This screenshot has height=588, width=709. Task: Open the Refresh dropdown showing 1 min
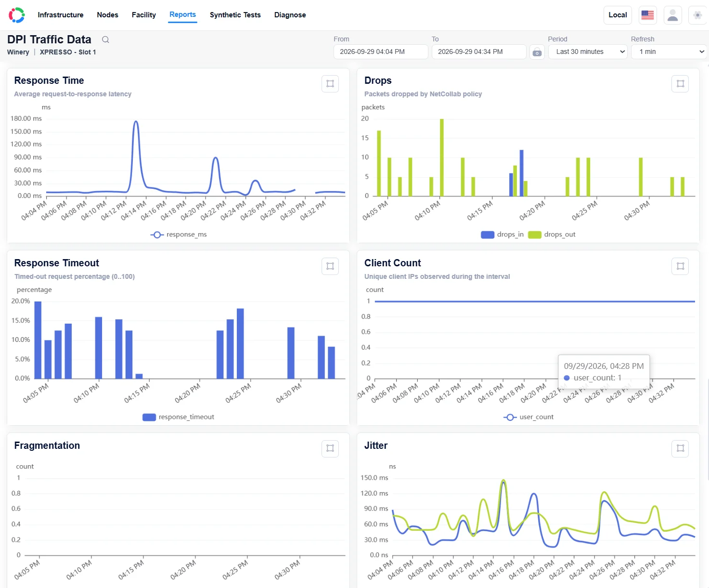pyautogui.click(x=670, y=52)
